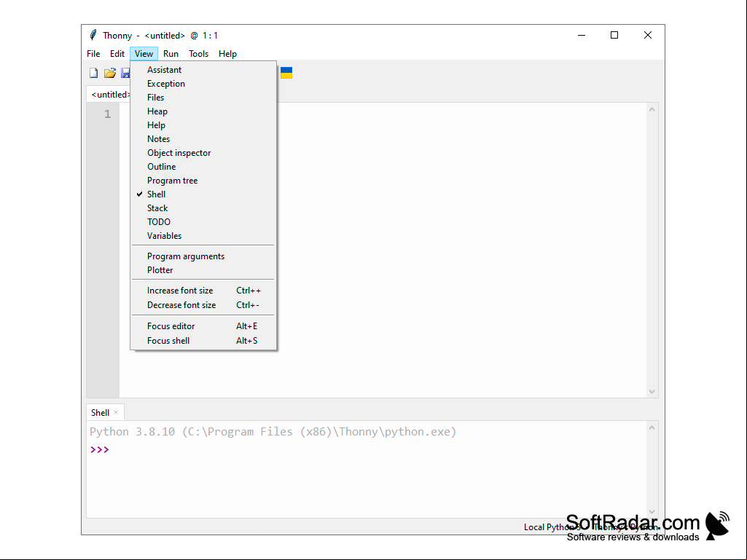Click the Ukraine flag icon in toolbar
Viewport: 747px width, 560px height.
tap(286, 73)
